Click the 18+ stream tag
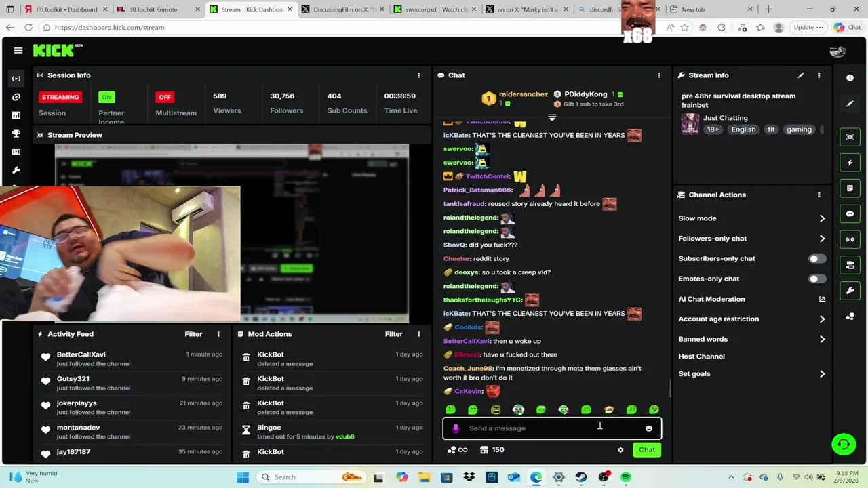 [713, 129]
